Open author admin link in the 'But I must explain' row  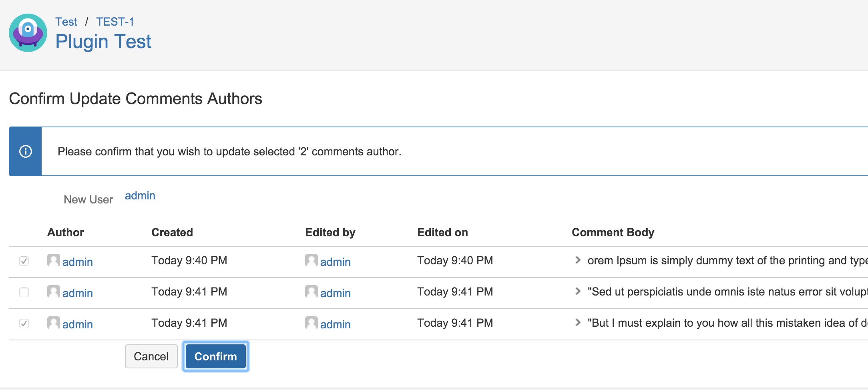point(78,324)
